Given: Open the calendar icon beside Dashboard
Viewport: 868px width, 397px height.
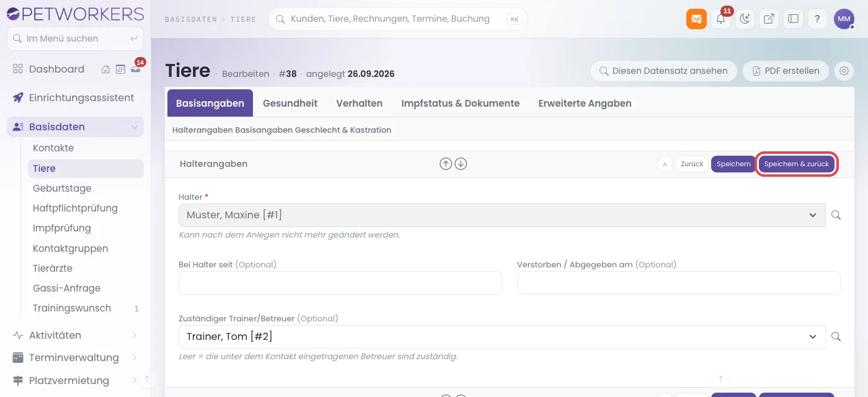Looking at the screenshot, I should click(120, 69).
